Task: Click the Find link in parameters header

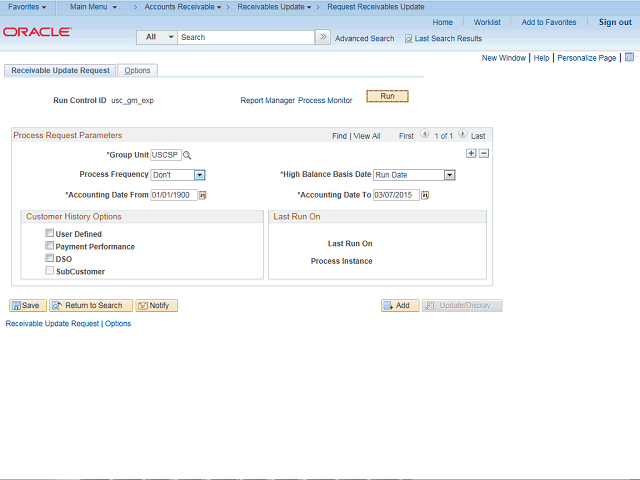Action: click(x=339, y=136)
